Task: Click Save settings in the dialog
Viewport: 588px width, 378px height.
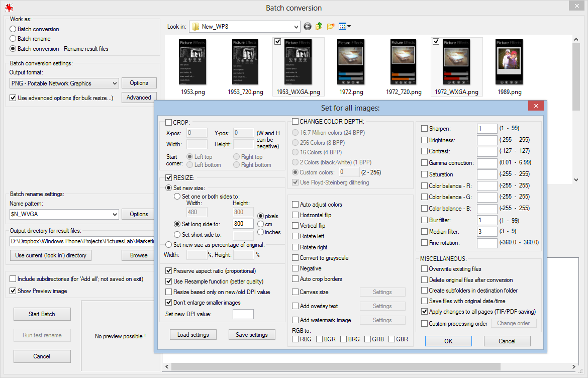Action: coord(252,334)
